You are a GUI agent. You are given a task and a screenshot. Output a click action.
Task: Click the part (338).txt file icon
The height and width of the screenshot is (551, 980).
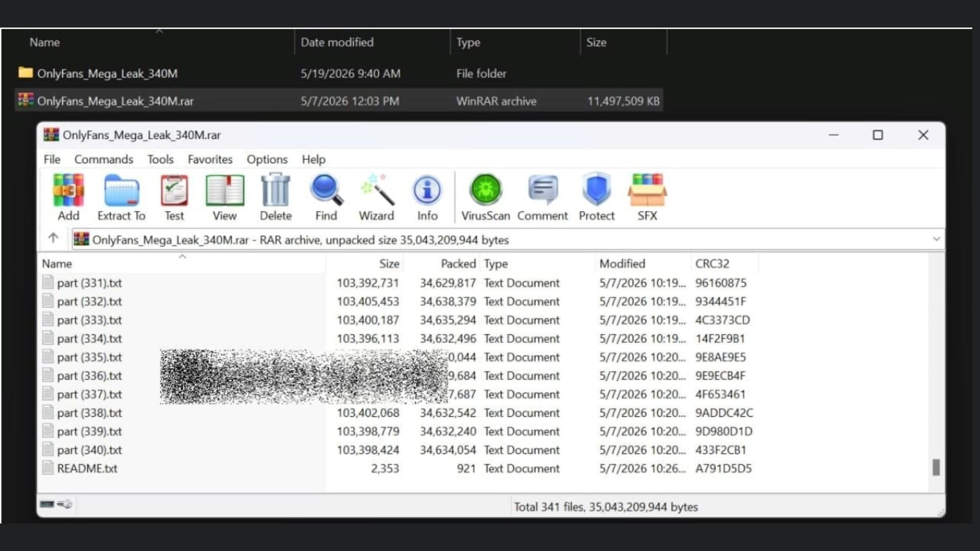(48, 412)
